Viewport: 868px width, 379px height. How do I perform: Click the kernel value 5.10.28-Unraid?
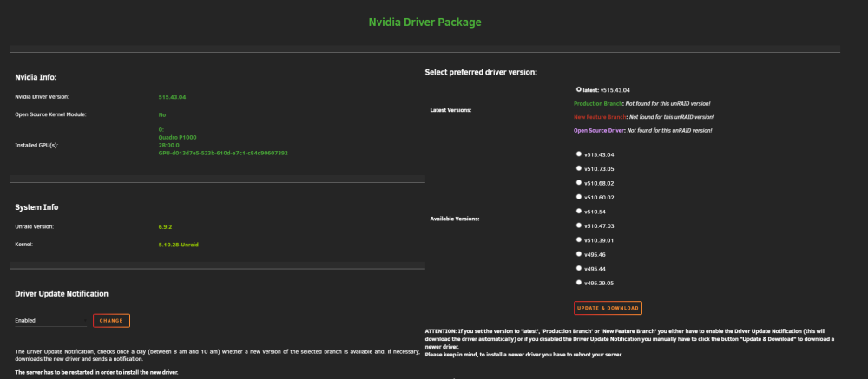click(178, 245)
